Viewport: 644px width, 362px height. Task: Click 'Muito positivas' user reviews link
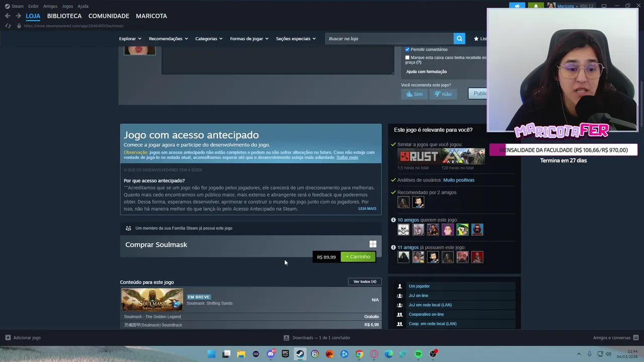point(459,180)
